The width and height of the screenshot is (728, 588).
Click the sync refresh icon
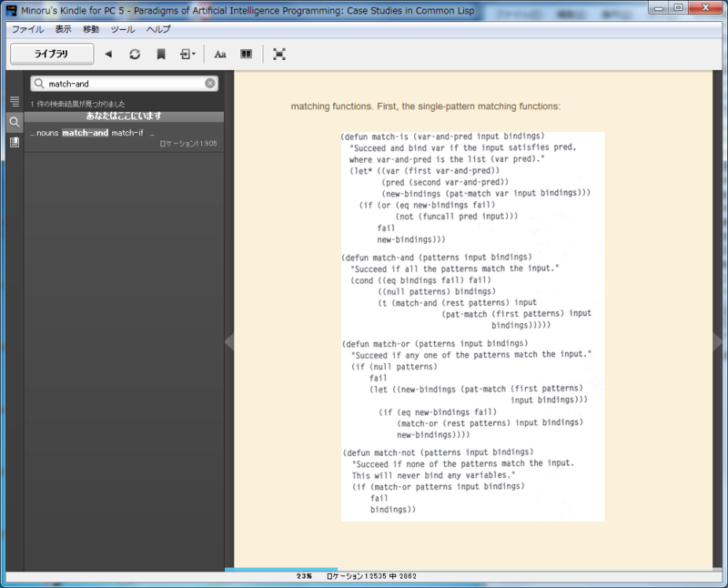[135, 54]
